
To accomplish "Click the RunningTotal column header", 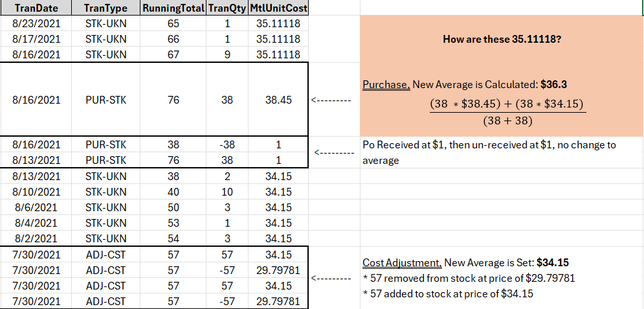I will [x=174, y=8].
